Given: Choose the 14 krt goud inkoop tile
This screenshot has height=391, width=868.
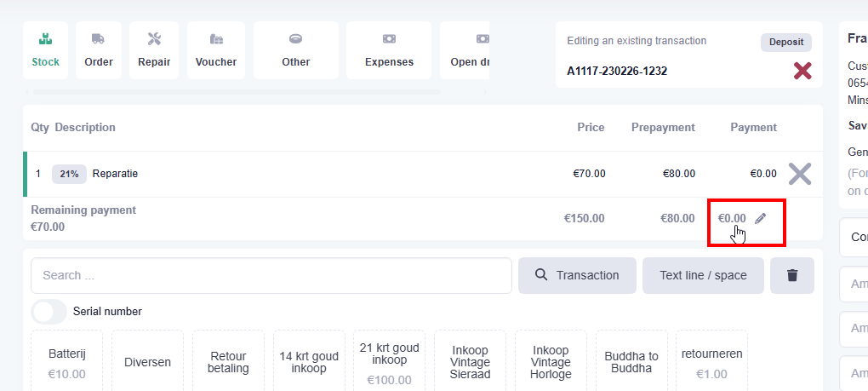Looking at the screenshot, I should 309,362.
